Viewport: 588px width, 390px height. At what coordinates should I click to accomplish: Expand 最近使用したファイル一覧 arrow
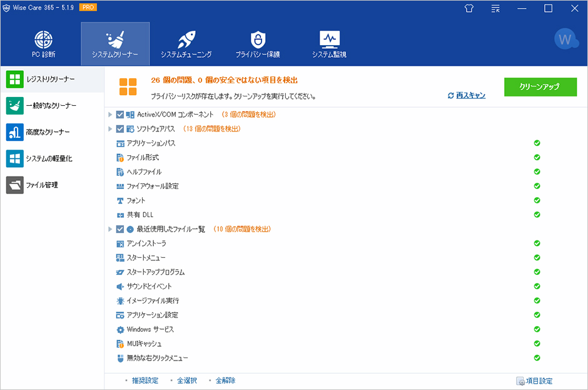(111, 229)
